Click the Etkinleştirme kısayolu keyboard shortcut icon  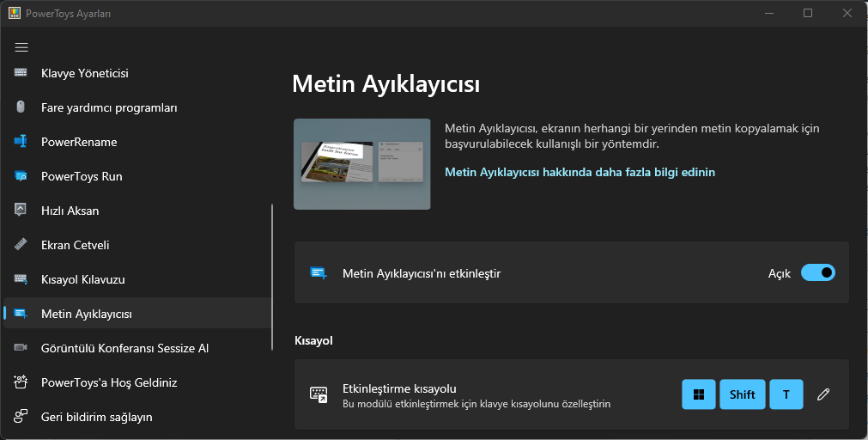(x=319, y=394)
